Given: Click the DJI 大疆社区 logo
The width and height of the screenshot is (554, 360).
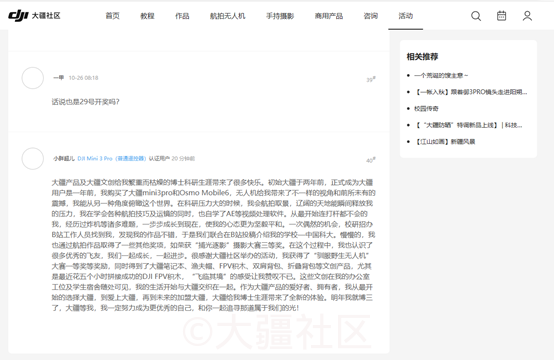Looking at the screenshot, I should [34, 16].
